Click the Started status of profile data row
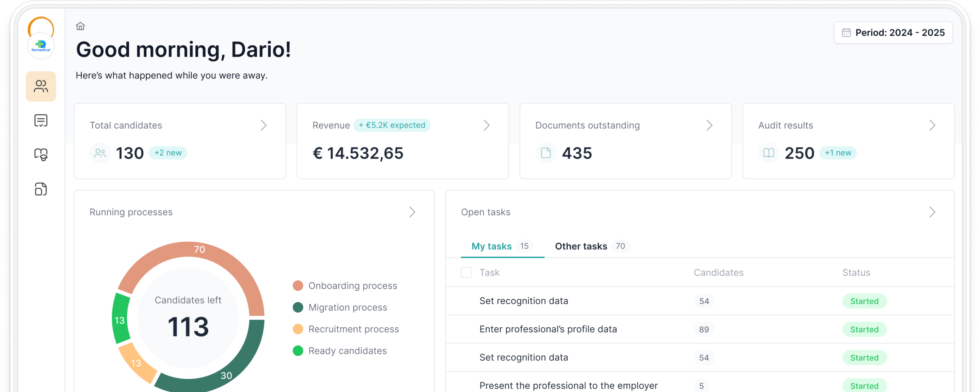980x392 pixels. point(864,329)
